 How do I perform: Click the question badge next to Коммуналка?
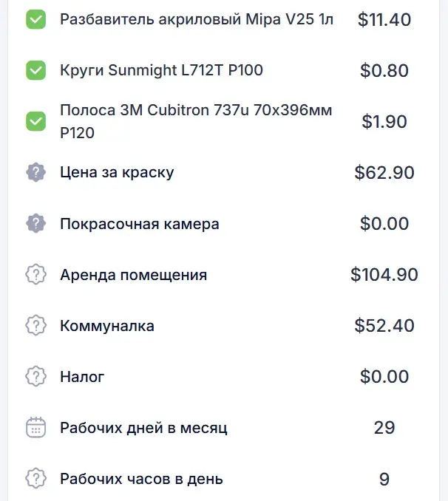[36, 325]
